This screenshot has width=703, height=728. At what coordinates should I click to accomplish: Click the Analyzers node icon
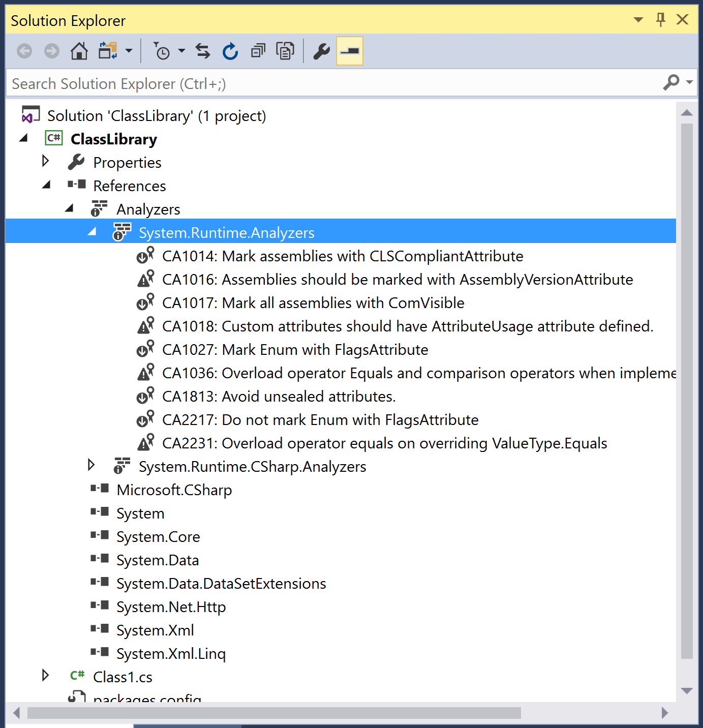pyautogui.click(x=99, y=208)
